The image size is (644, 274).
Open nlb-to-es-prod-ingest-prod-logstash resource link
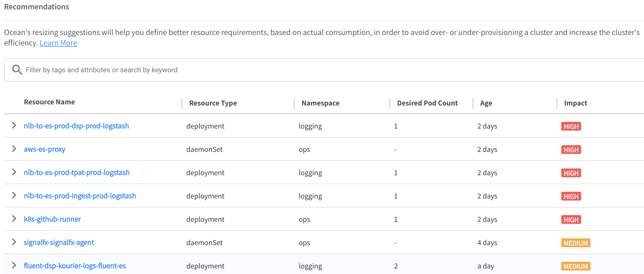[x=80, y=196]
